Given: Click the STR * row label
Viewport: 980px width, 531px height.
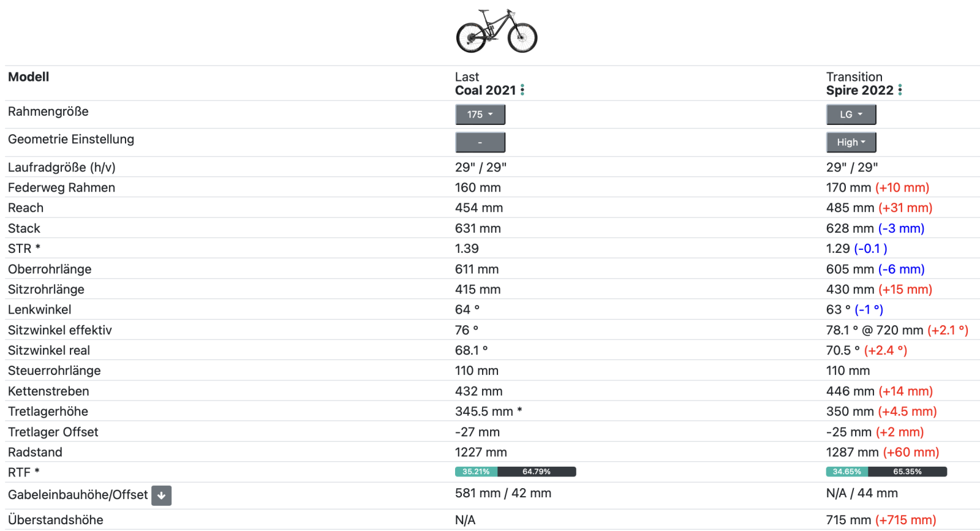Looking at the screenshot, I should 24,249.
